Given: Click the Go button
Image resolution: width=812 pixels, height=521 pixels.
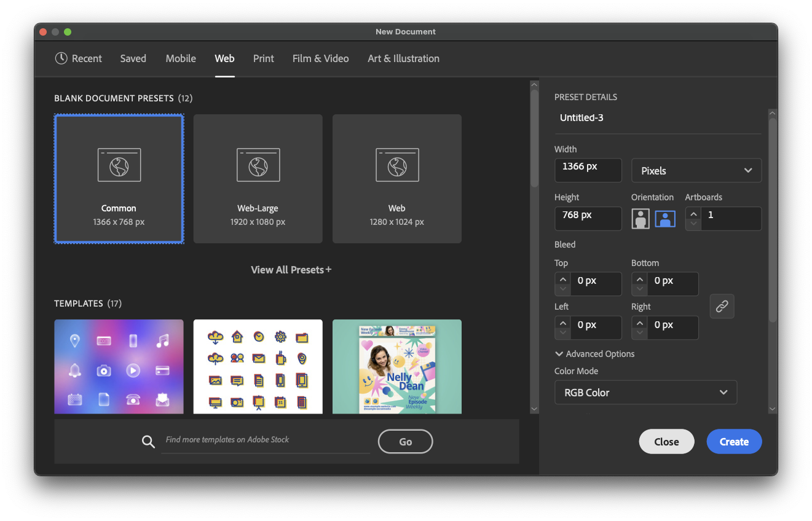Looking at the screenshot, I should pos(405,442).
